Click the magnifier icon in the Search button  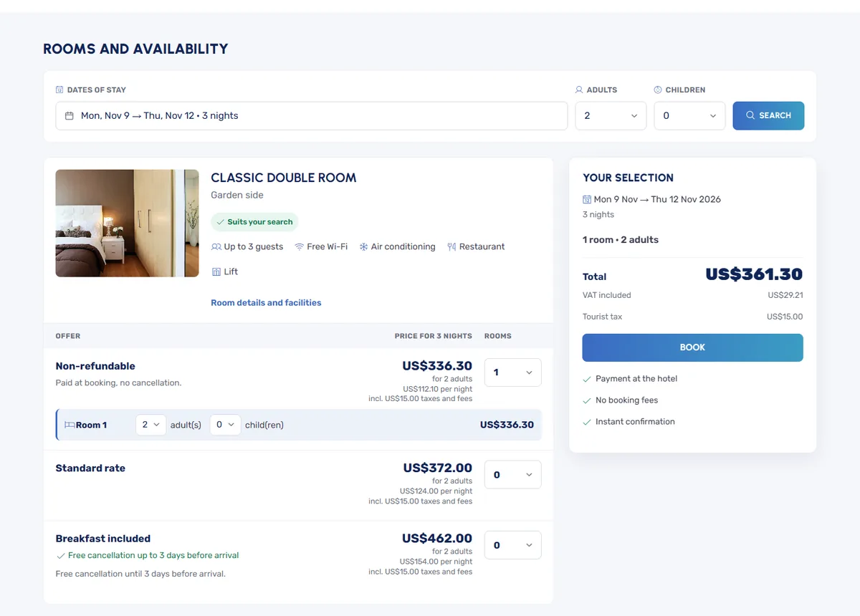pyautogui.click(x=750, y=115)
